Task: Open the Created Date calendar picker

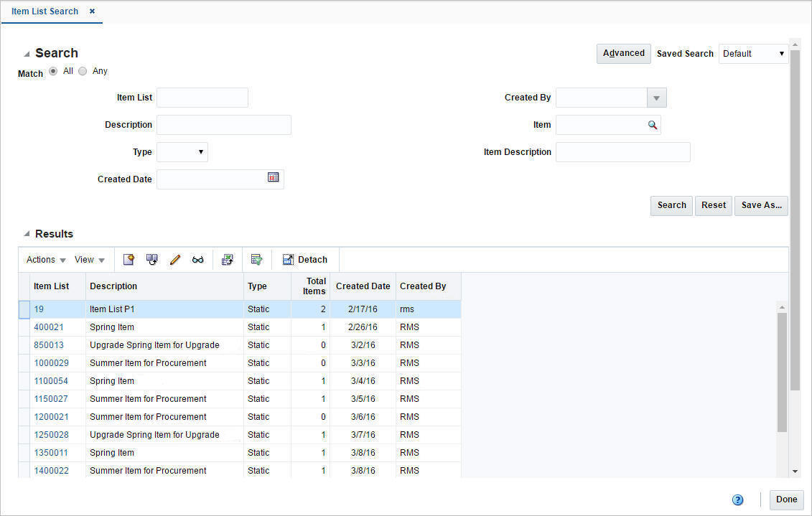Action: point(274,177)
